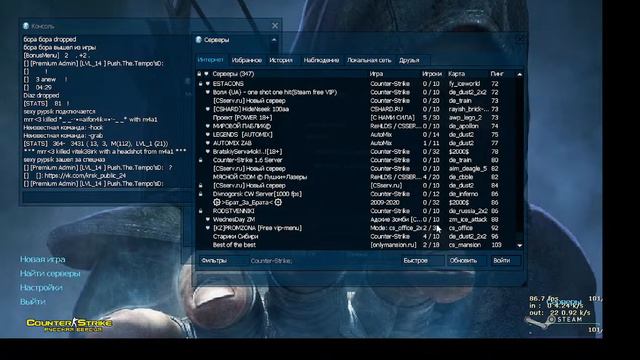Open the Избранное tab
This screenshot has height=360, width=640.
point(247,60)
